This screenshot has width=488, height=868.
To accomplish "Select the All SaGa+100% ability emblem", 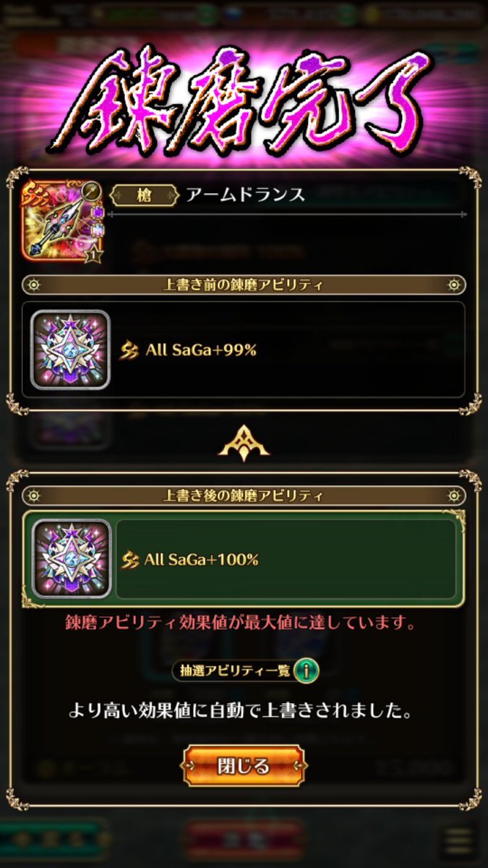I will [70, 559].
